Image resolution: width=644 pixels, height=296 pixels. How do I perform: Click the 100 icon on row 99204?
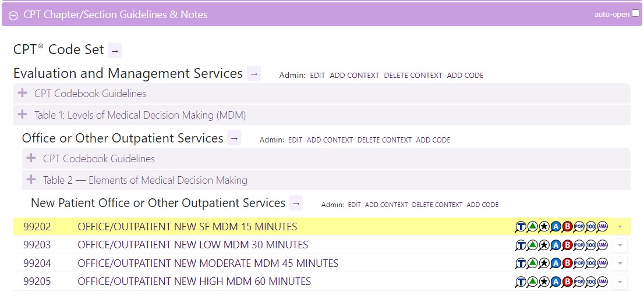point(590,263)
